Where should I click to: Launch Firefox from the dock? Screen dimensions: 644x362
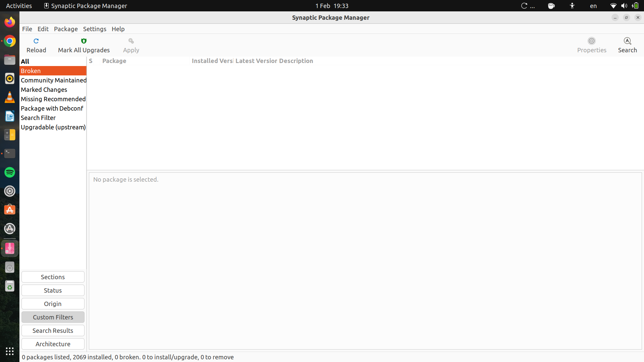pyautogui.click(x=10, y=22)
